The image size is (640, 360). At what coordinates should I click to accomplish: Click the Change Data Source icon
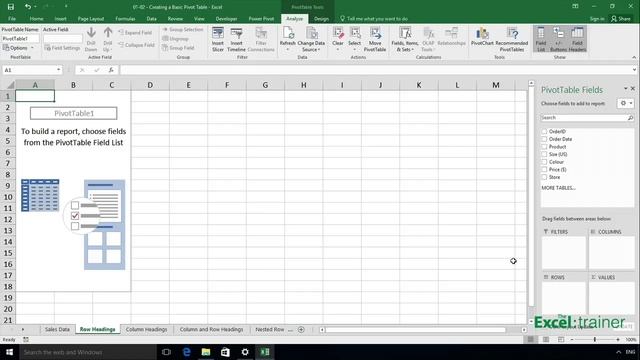(x=311, y=33)
